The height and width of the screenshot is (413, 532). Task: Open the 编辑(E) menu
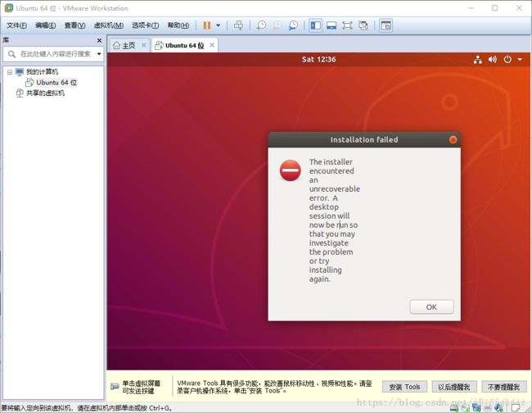click(46, 25)
